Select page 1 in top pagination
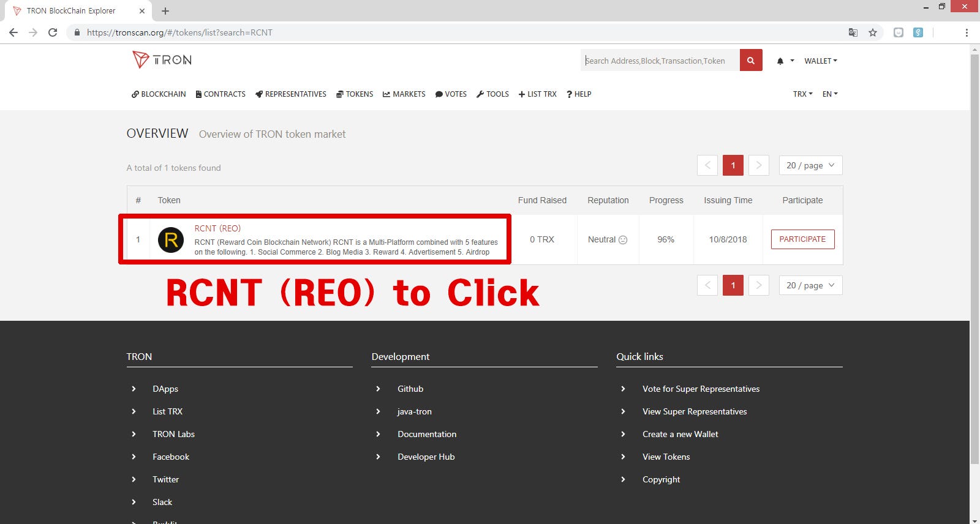980x524 pixels. (x=733, y=165)
